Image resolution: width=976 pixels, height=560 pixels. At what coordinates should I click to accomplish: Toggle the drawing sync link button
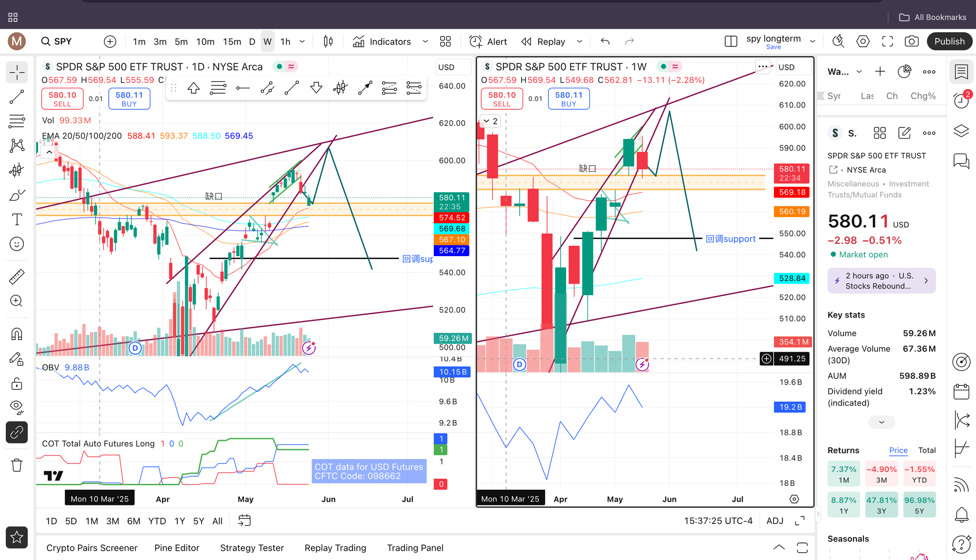pyautogui.click(x=17, y=432)
